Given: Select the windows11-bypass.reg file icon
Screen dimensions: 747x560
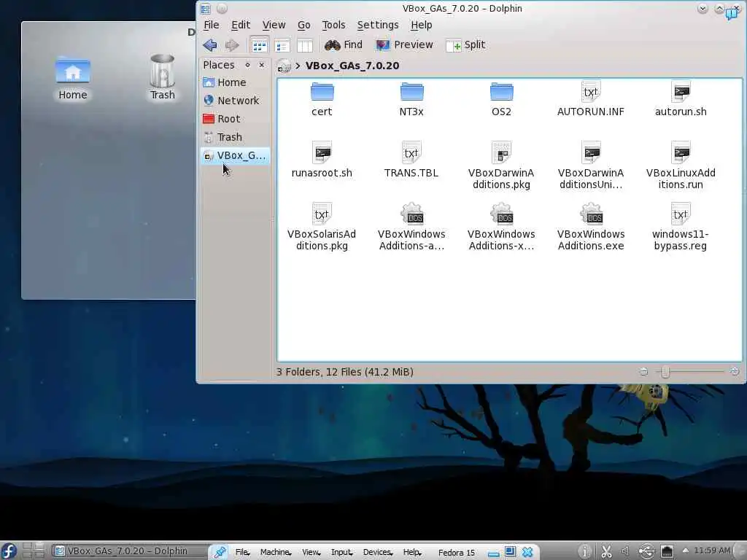Looking at the screenshot, I should (x=681, y=214).
